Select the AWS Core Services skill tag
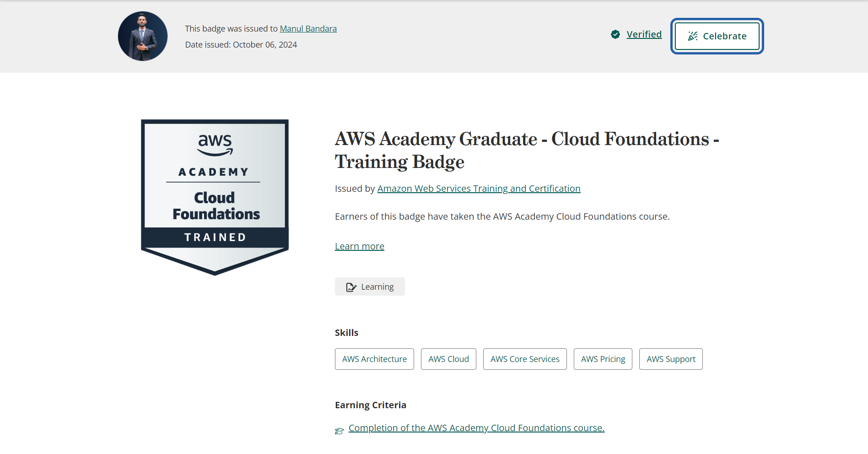Image resolution: width=868 pixels, height=454 pixels. (524, 359)
